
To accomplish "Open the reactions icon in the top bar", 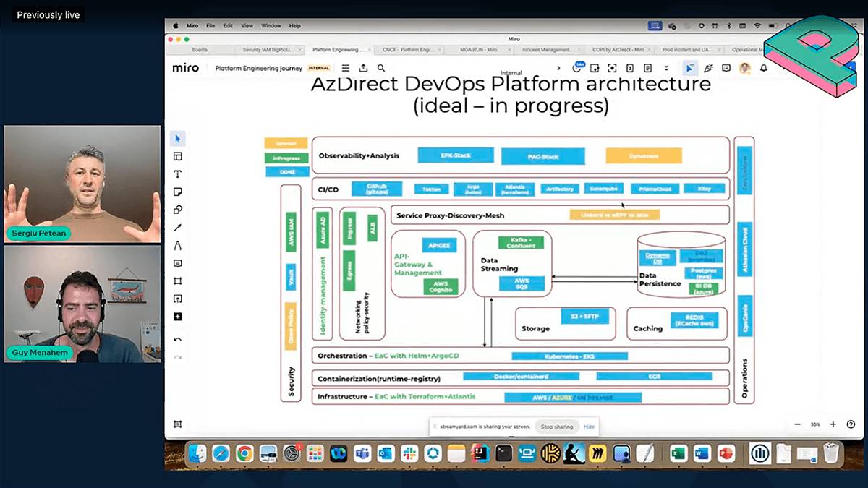I will pyautogui.click(x=708, y=68).
